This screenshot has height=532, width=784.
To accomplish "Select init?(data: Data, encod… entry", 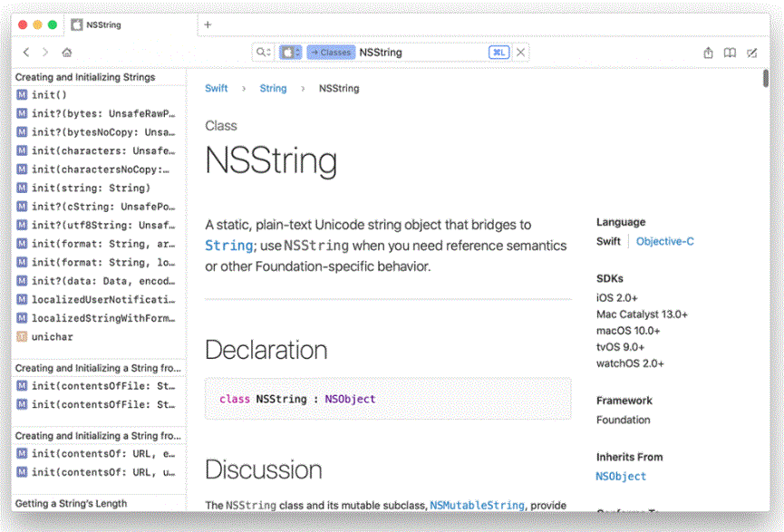I will click(x=99, y=281).
